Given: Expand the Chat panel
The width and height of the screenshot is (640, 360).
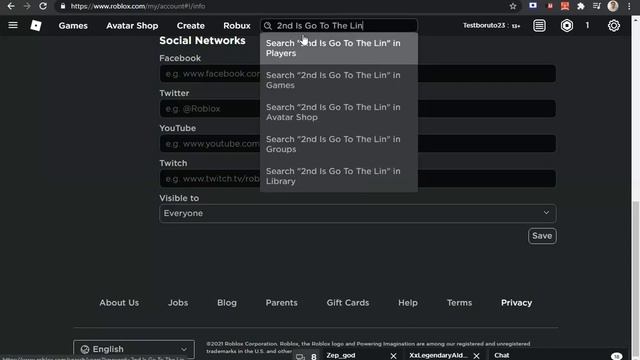Looking at the screenshot, I should [x=502, y=356].
